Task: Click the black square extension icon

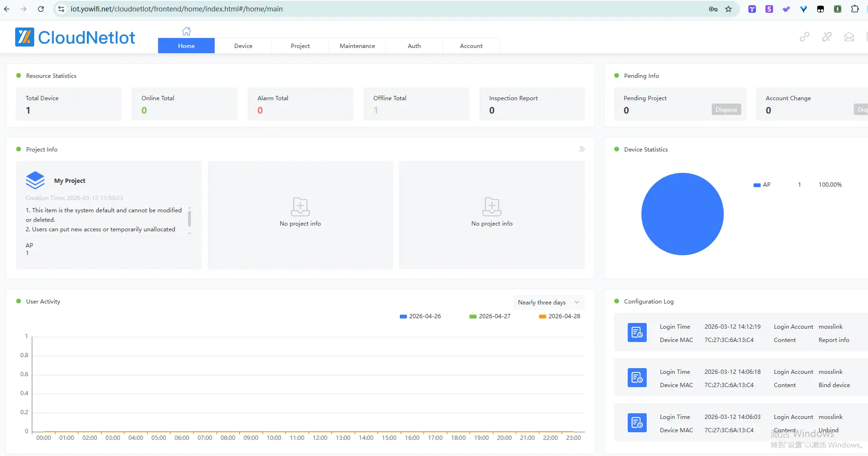Action: pos(821,9)
